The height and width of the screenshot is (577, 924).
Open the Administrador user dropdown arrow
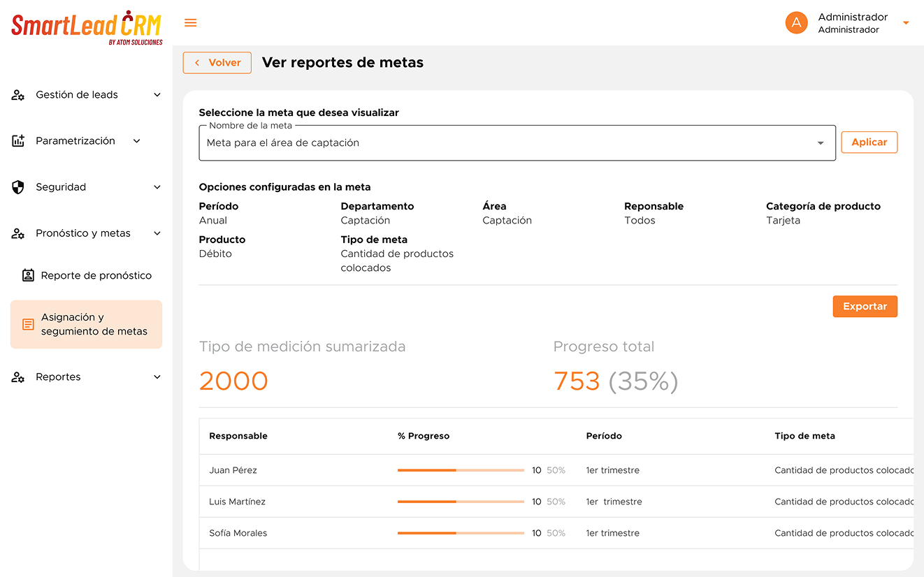tap(906, 23)
